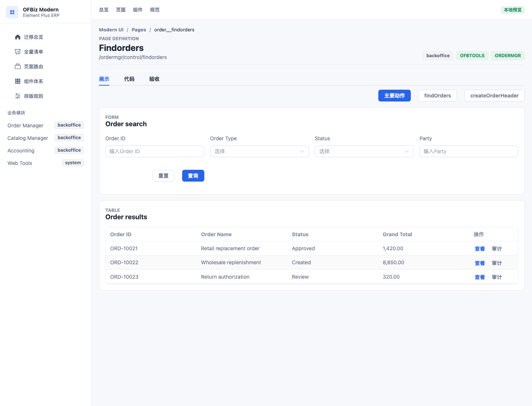
Task: Open the Order Type dropdown
Action: [259, 151]
